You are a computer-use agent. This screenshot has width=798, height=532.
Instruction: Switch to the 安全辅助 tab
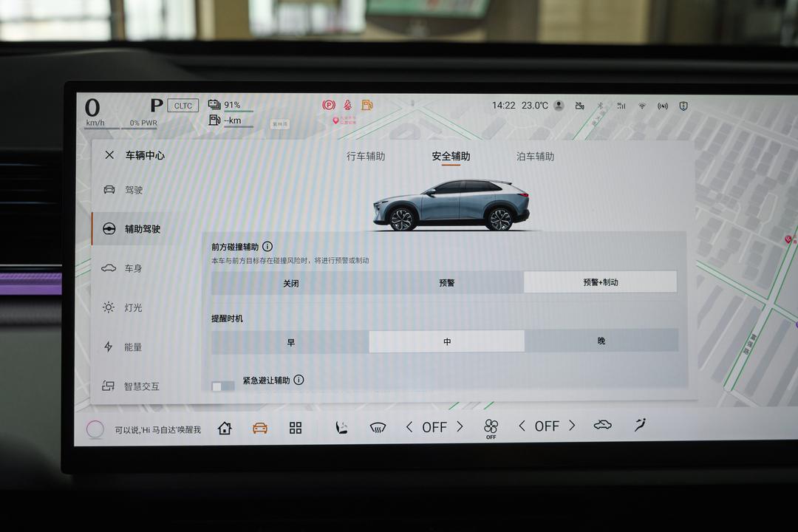coord(451,157)
